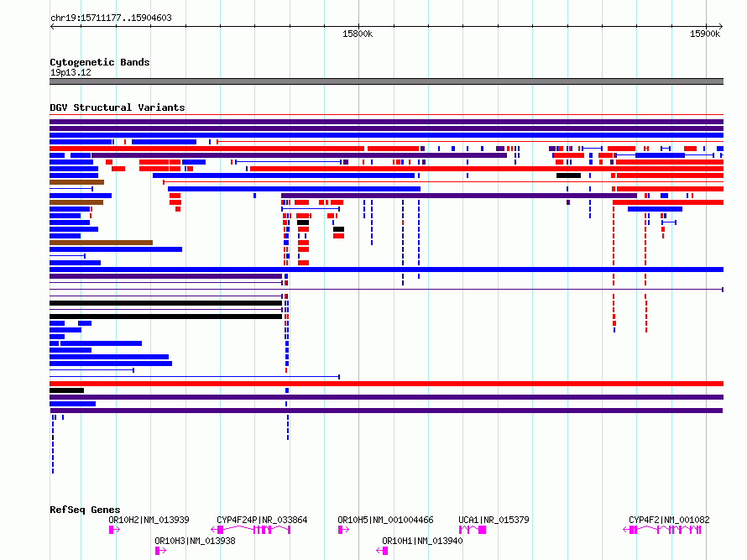747x560 pixels.
Task: Select the CYP4F24P gene exon structure glyph
Action: coord(251,530)
